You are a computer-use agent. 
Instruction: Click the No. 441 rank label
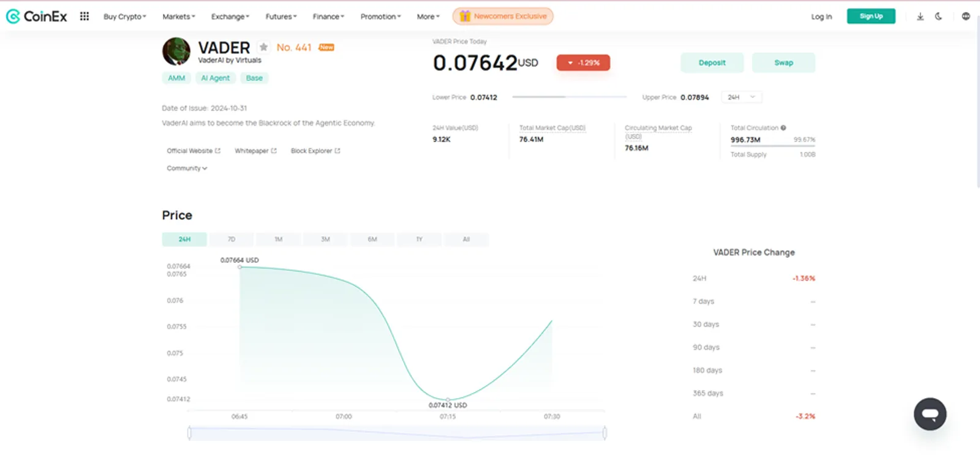point(294,47)
